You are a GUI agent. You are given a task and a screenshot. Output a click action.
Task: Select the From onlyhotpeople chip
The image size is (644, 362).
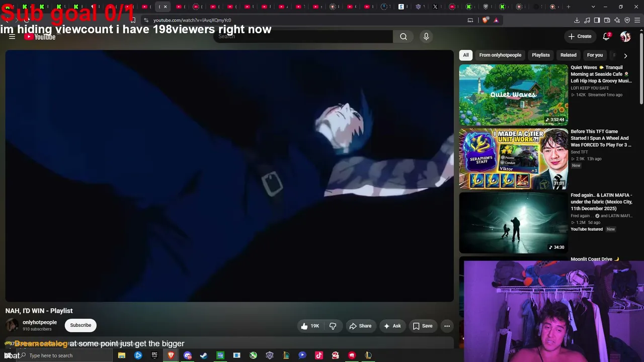point(500,55)
